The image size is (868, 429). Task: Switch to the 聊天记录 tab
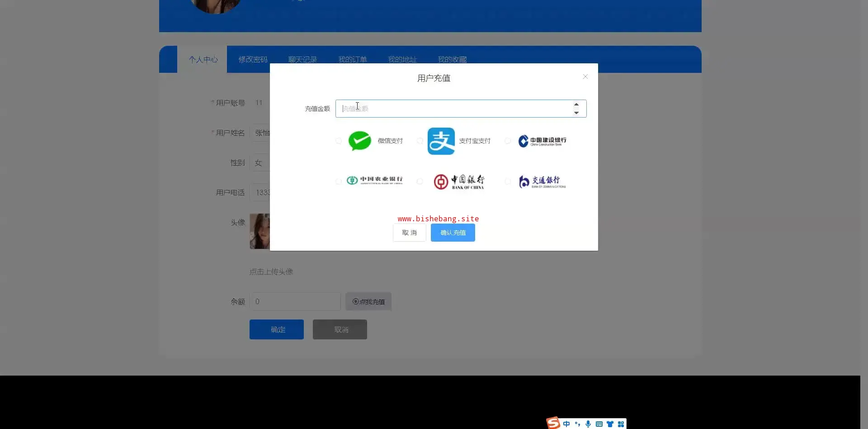302,59
